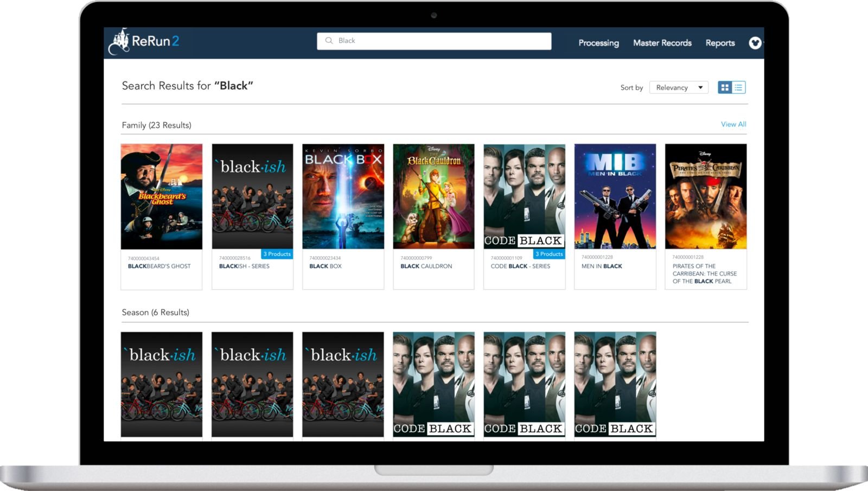Open the Blackbeard's Ghost poster
Image resolution: width=868 pixels, height=491 pixels.
pos(162,196)
